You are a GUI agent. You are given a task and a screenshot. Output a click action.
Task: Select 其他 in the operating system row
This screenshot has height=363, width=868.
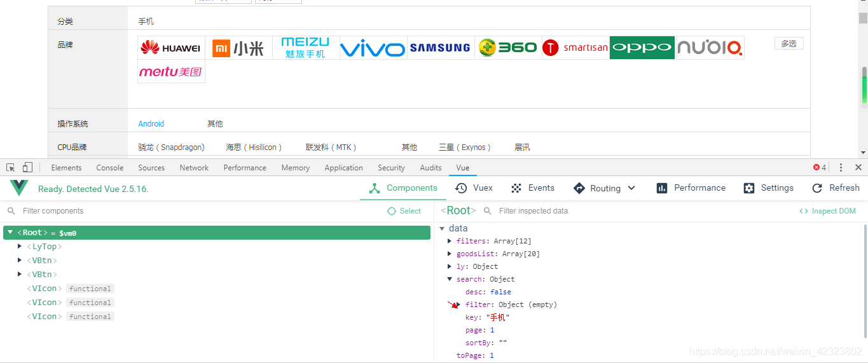click(x=215, y=124)
